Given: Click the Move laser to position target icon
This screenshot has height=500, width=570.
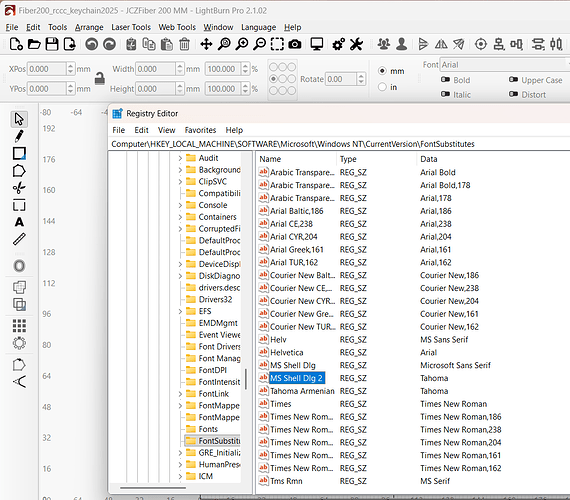Looking at the screenshot, I should tap(481, 44).
